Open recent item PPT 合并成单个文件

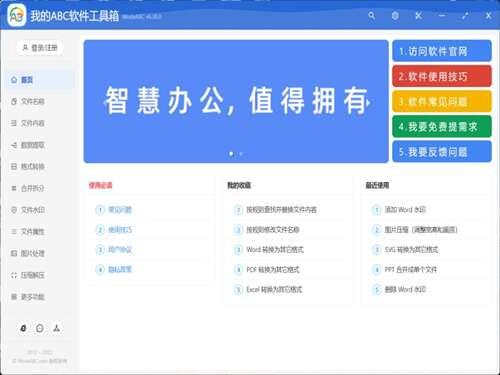[411, 269]
